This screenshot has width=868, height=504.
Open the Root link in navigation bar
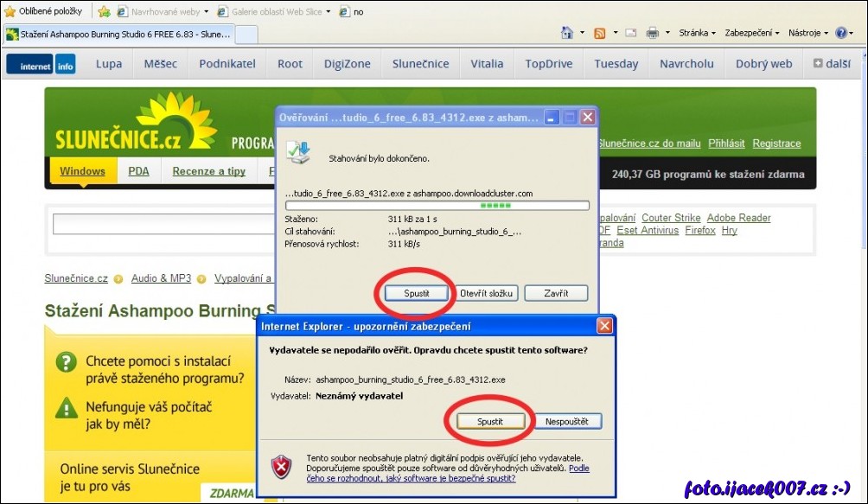290,64
